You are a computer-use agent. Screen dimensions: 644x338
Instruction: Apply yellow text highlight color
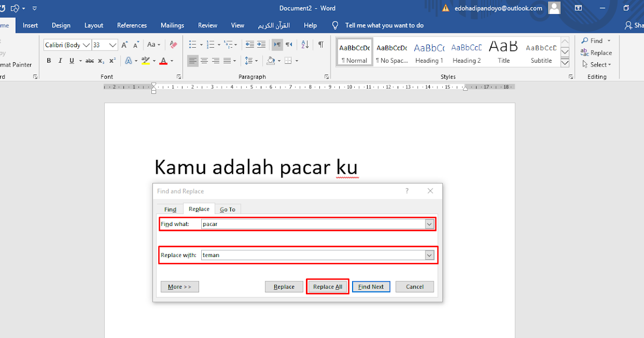[x=145, y=61]
